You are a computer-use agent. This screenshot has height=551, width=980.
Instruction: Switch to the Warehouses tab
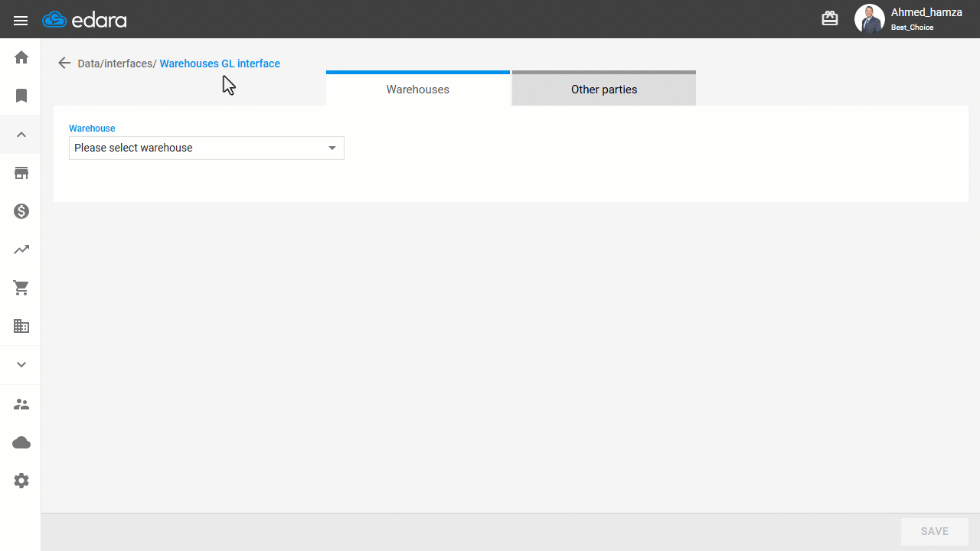pos(418,89)
